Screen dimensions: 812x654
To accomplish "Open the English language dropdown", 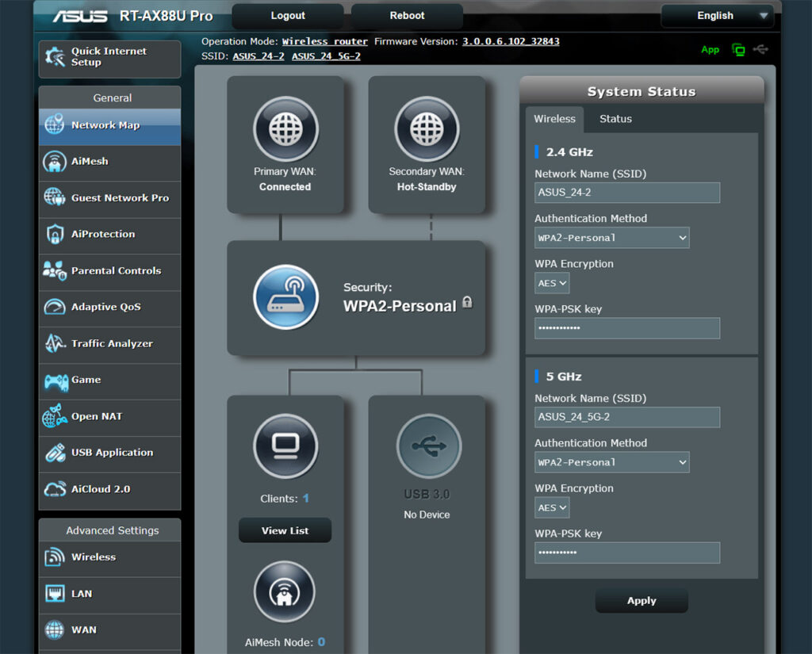I will pos(716,15).
